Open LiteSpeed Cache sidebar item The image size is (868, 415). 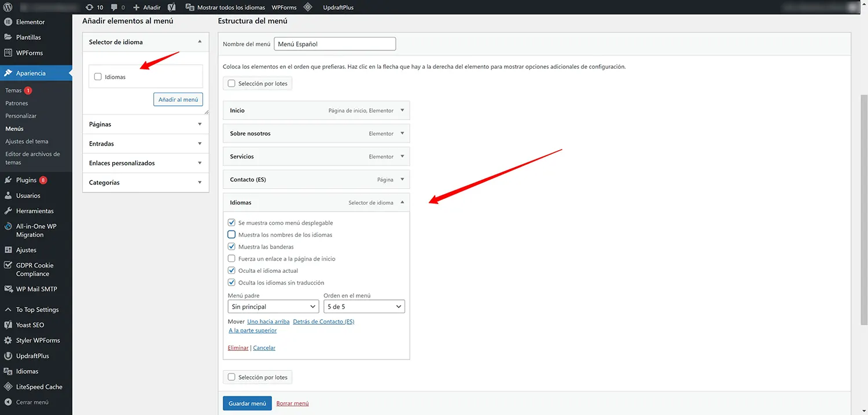pos(39,387)
